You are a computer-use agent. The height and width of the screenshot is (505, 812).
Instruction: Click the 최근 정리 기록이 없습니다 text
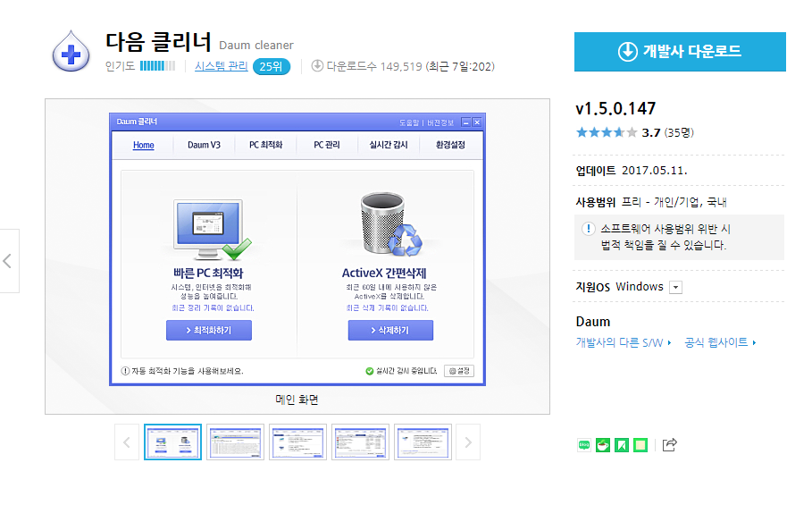[213, 307]
